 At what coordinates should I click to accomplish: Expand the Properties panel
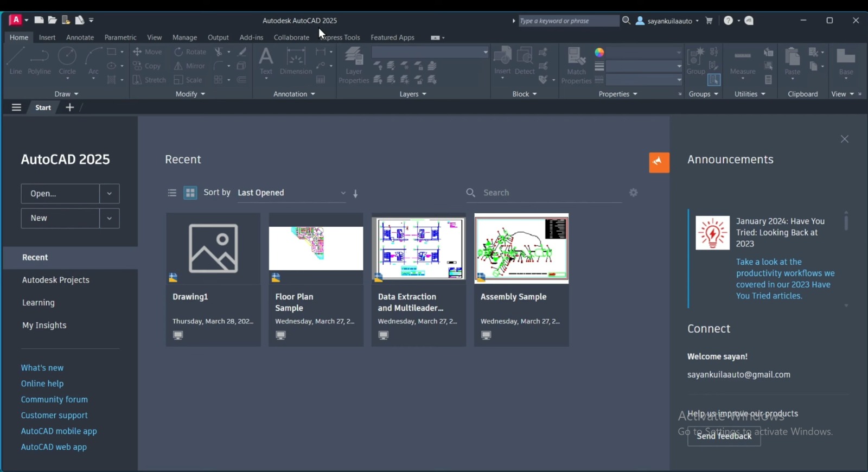coord(618,94)
